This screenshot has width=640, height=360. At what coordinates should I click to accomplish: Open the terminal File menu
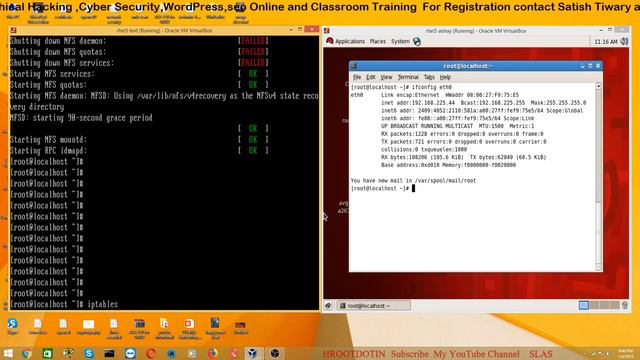[x=357, y=77]
